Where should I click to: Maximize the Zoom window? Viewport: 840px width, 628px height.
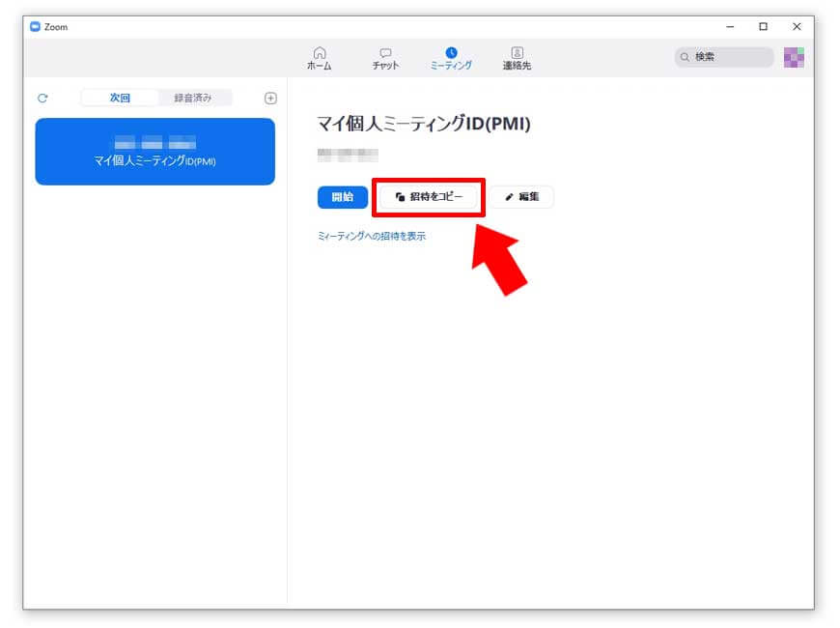pos(763,26)
